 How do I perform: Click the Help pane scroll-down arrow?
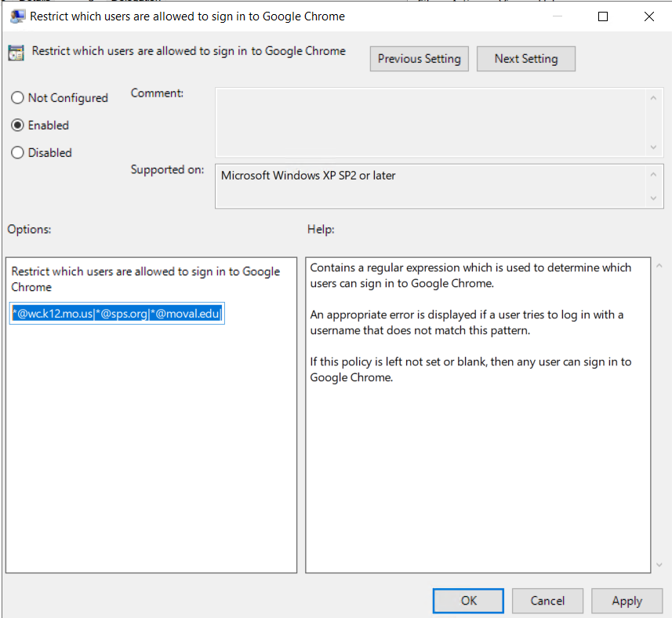pos(659,564)
